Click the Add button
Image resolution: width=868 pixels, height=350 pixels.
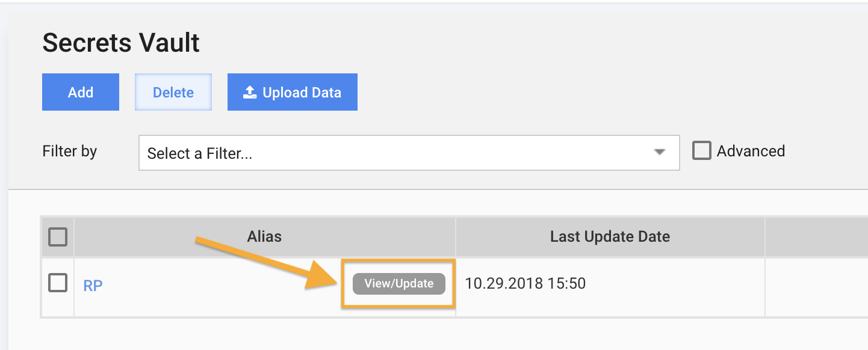pos(81,92)
